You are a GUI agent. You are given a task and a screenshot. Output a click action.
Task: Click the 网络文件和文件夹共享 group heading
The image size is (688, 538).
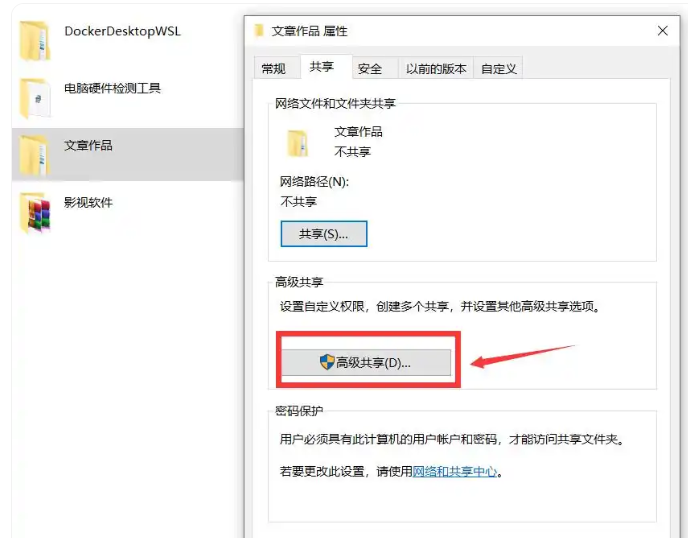click(x=335, y=104)
